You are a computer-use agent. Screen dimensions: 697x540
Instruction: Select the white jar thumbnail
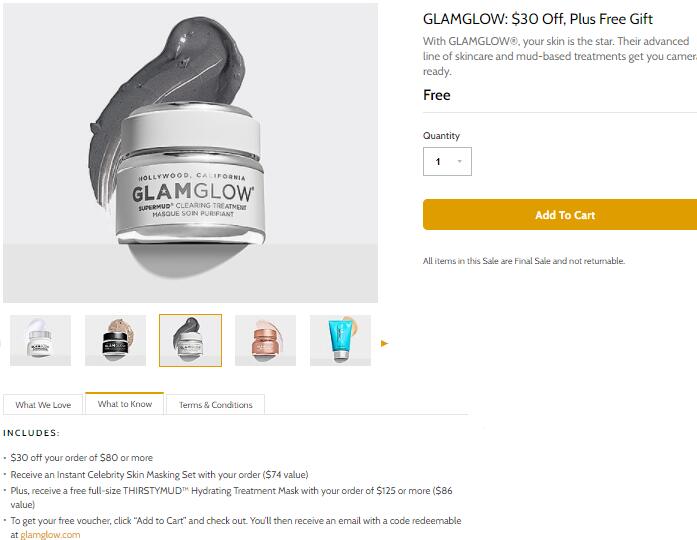(40, 340)
